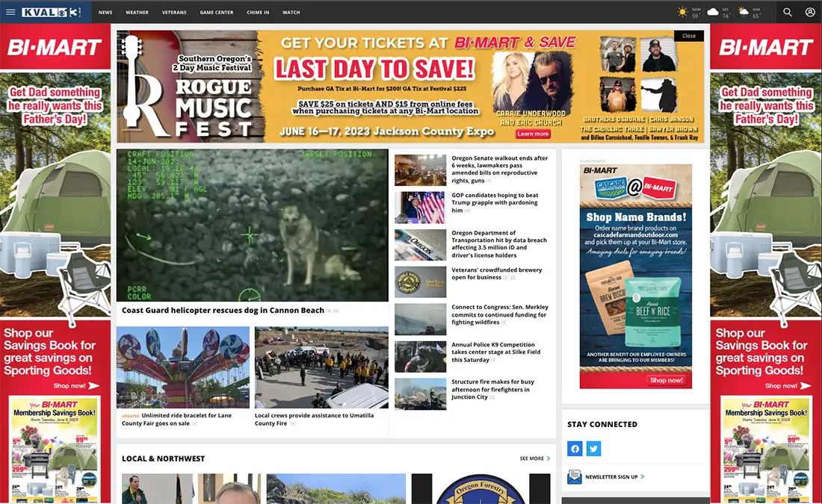Open the Veterans menu item
Viewport: 822px width, 504px height.
click(x=174, y=12)
